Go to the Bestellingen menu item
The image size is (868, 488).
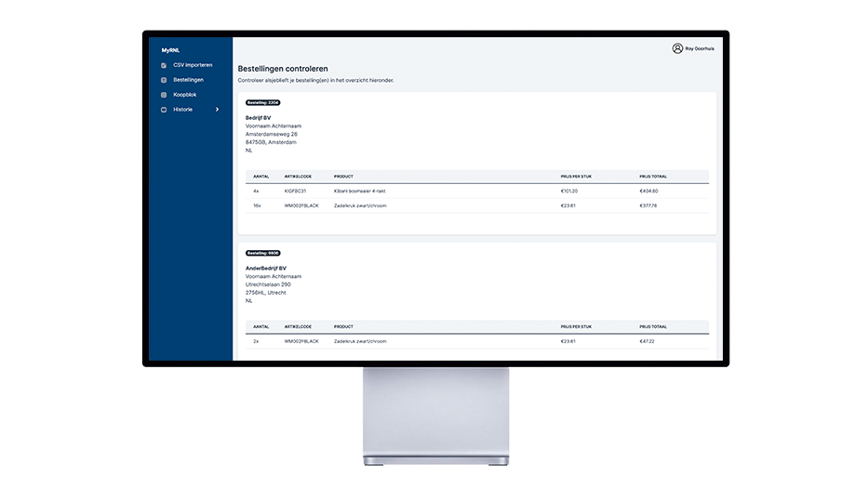tap(188, 80)
